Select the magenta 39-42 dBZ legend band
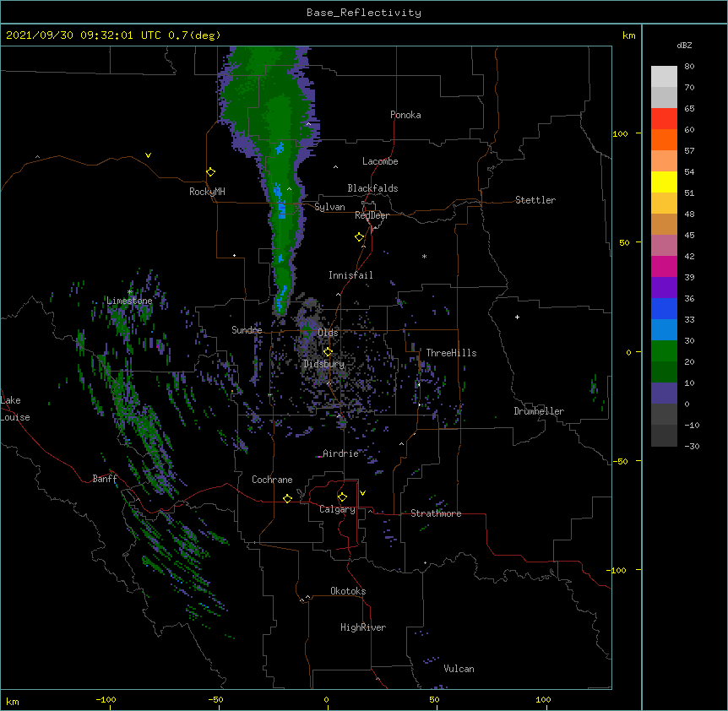The height and width of the screenshot is (711, 728). point(664,266)
